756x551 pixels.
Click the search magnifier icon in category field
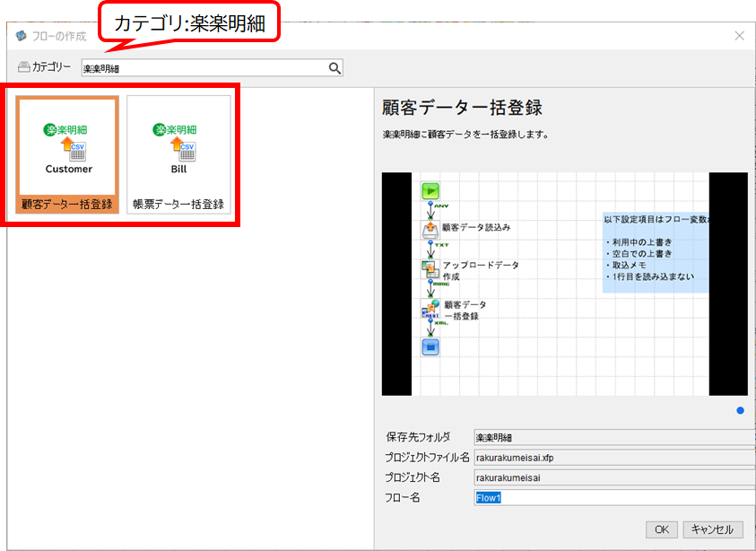335,68
